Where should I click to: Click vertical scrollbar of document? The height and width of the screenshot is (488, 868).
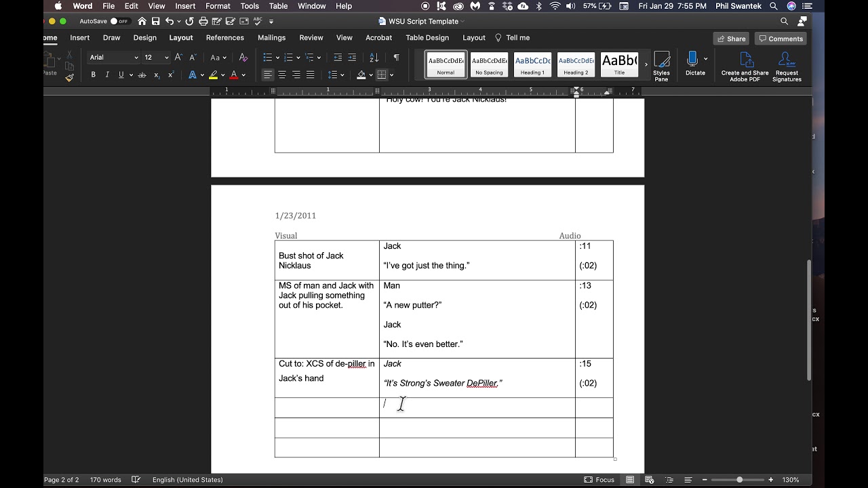808,320
